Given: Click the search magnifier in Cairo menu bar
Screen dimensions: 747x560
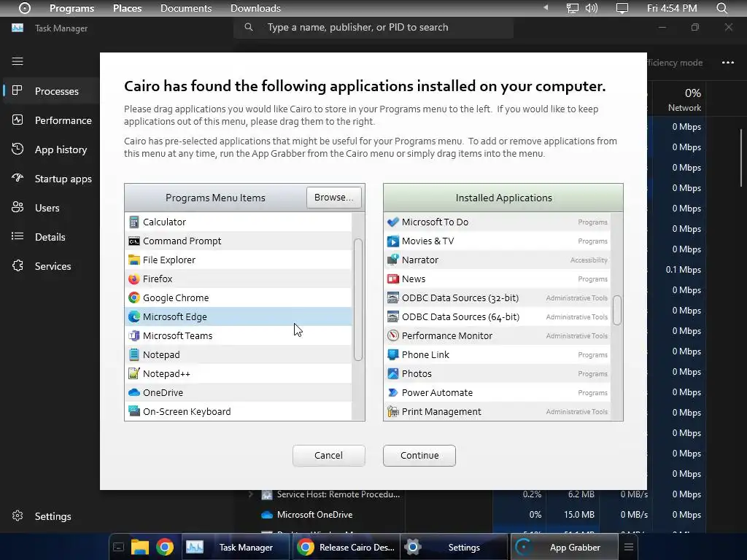Looking at the screenshot, I should [721, 8].
